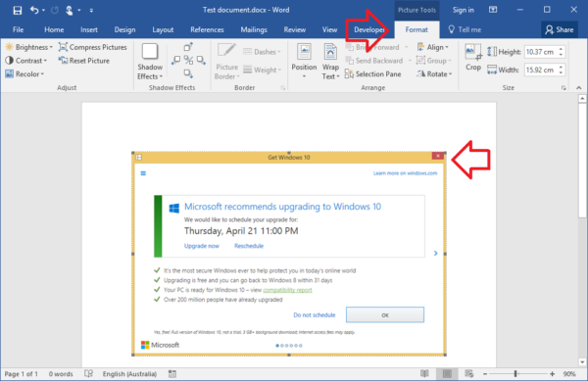The height and width of the screenshot is (381, 588).
Task: Click the Undo arrow icon
Action: pyautogui.click(x=34, y=10)
